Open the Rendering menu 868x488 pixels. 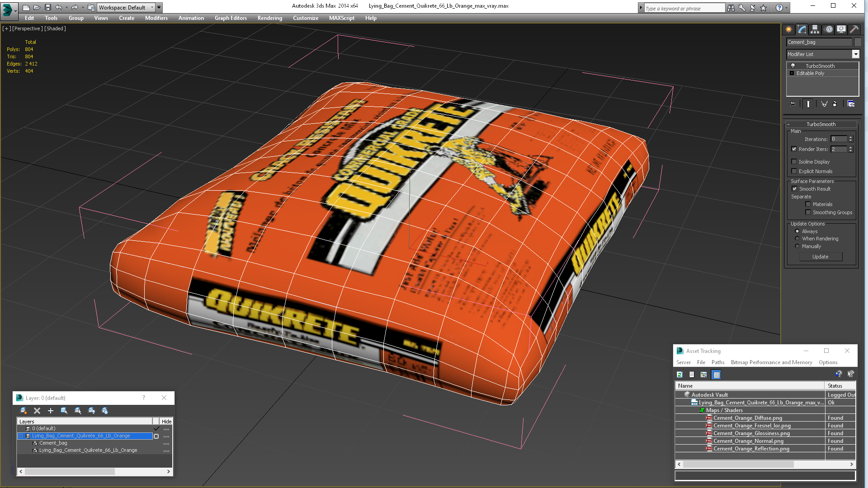270,18
